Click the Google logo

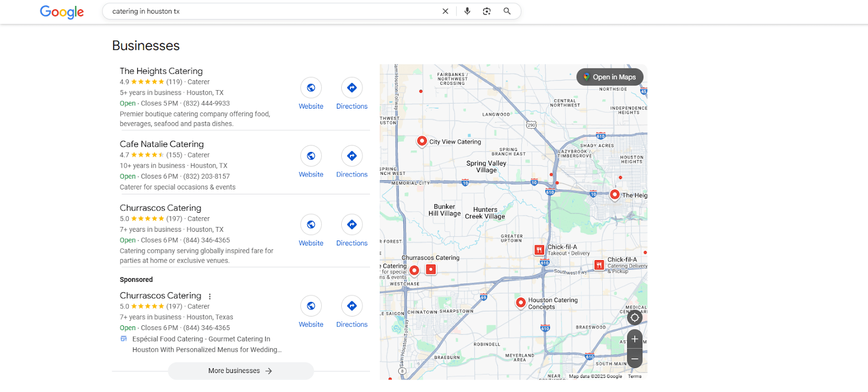[x=62, y=11]
